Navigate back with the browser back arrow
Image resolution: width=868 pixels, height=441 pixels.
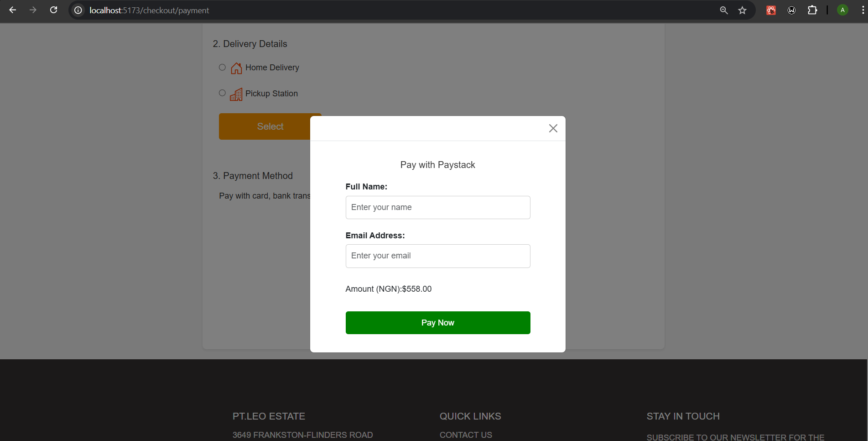click(12, 10)
